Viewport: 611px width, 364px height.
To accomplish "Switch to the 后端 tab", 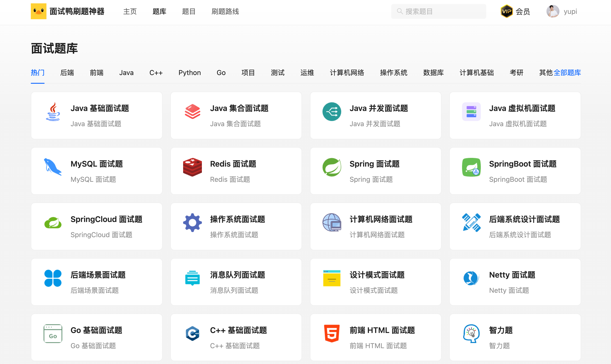I will click(x=67, y=73).
